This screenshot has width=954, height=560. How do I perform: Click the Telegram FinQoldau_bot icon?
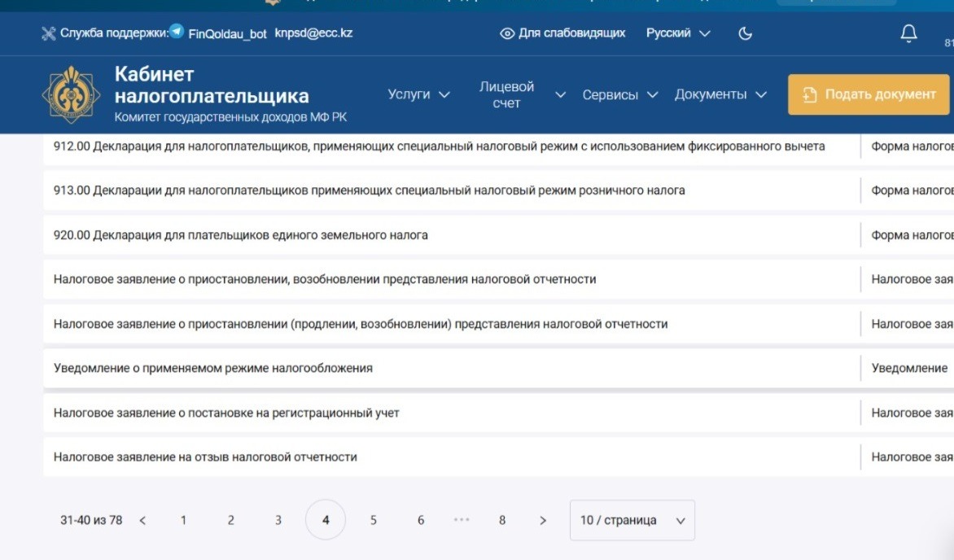[x=177, y=33]
